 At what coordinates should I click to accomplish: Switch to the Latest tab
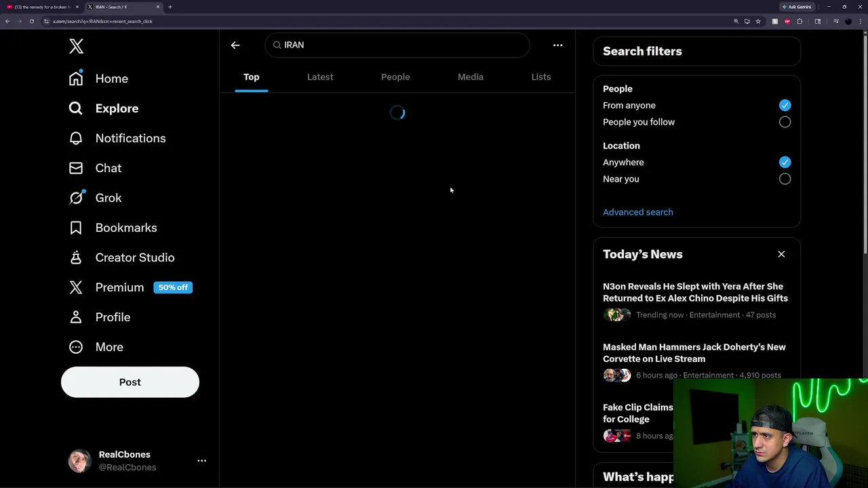[x=320, y=77]
